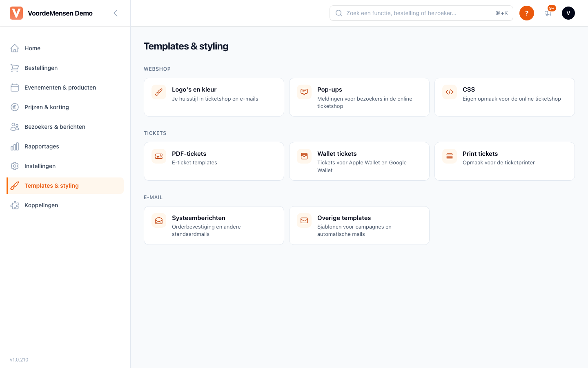Open Instellingen menu item
This screenshot has width=588, height=368.
(x=65, y=166)
